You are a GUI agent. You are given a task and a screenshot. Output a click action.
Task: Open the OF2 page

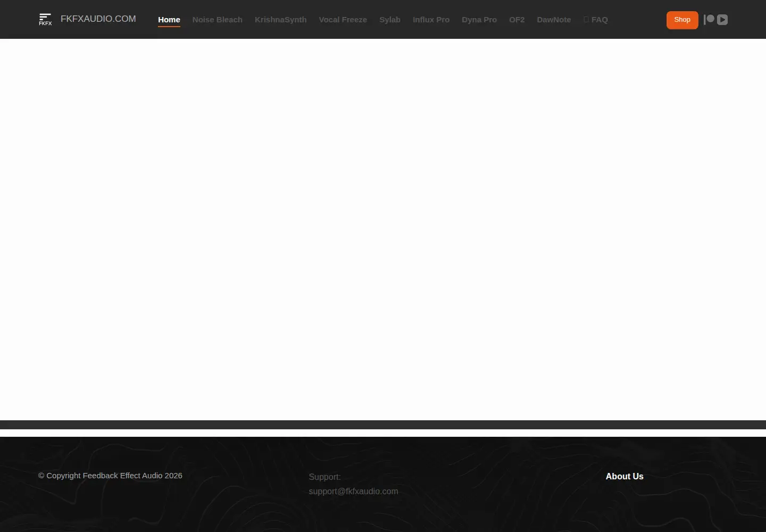[x=517, y=20]
